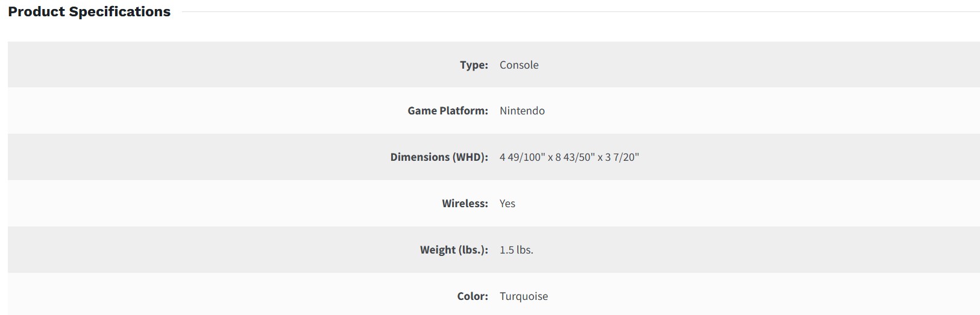This screenshot has height=315, width=980.
Task: Click the Yes value for Wireless
Action: coord(507,204)
